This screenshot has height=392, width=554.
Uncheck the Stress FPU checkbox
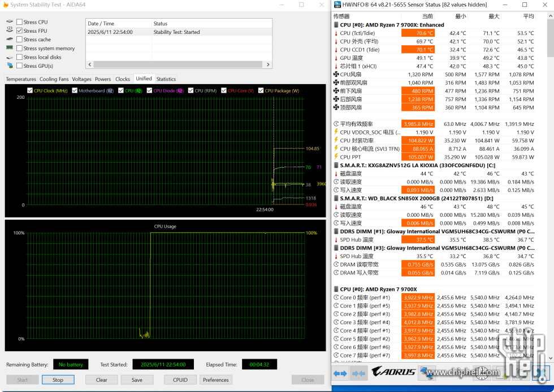click(x=19, y=31)
